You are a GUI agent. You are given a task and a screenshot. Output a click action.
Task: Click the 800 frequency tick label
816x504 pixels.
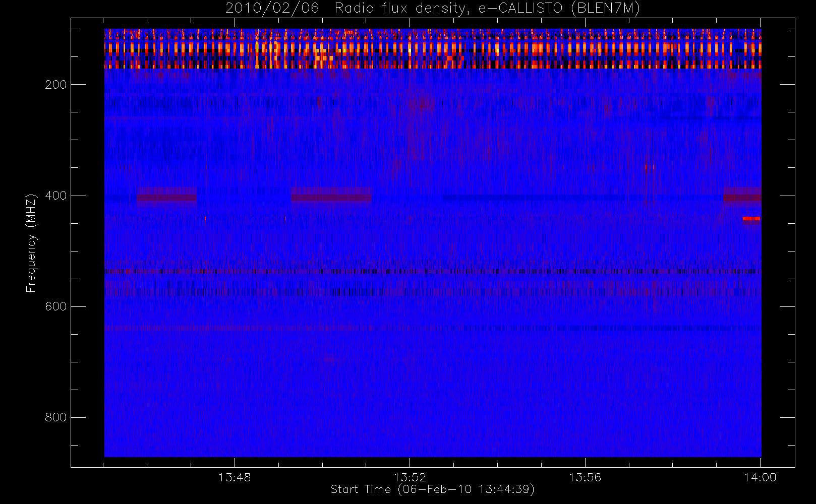(56, 417)
